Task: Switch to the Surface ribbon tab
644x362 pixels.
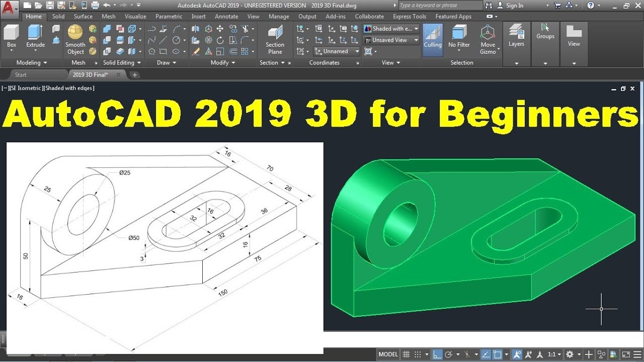Action: coord(83,17)
